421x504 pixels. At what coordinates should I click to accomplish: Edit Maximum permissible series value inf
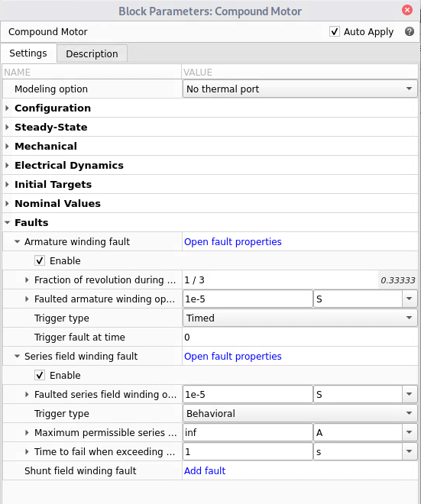248,433
